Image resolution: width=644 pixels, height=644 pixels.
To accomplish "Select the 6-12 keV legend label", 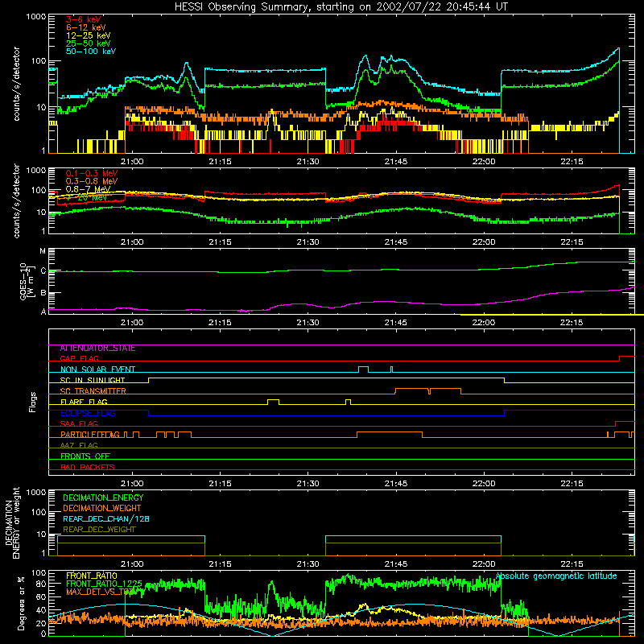I will point(86,27).
